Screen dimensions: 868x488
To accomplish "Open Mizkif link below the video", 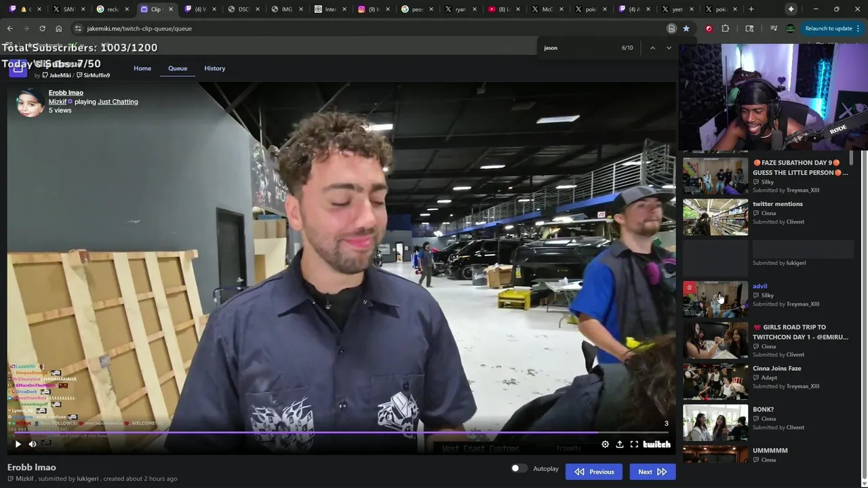I will (x=24, y=479).
